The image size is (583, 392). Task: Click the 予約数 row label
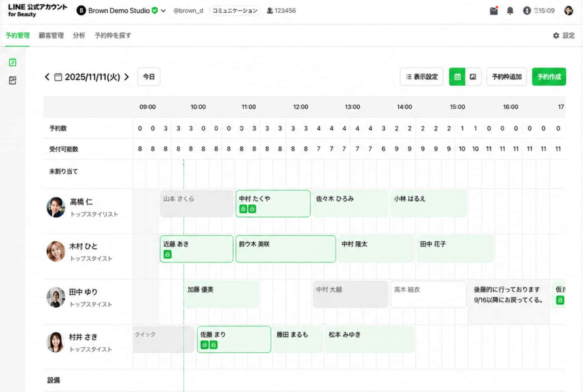click(58, 129)
